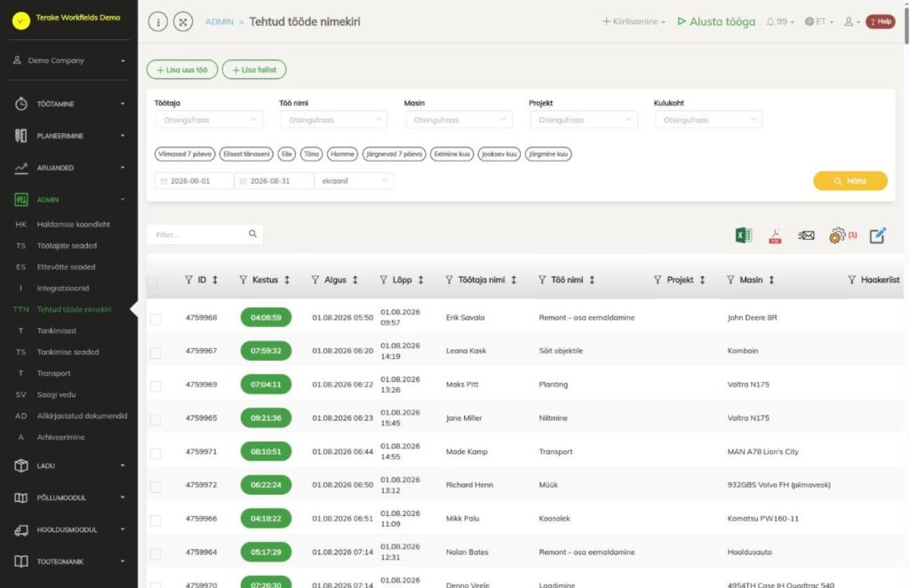Image resolution: width=910 pixels, height=588 pixels.
Task: Expand the ARUANDED sidebar menu
Action: pos(69,168)
